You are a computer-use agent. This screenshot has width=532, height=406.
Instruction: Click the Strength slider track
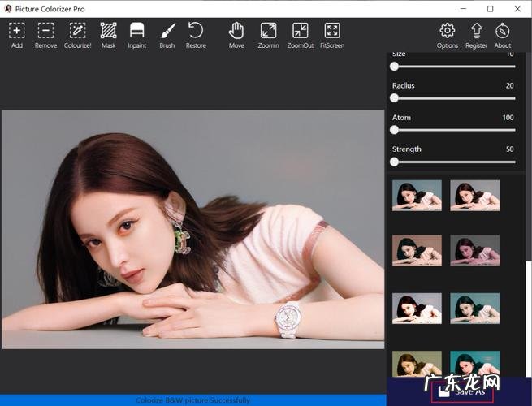455,162
